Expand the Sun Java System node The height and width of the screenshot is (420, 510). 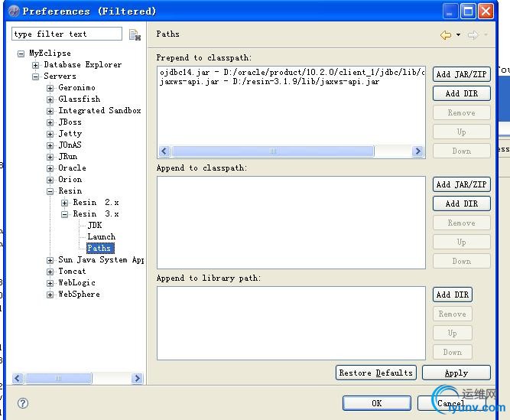click(50, 260)
